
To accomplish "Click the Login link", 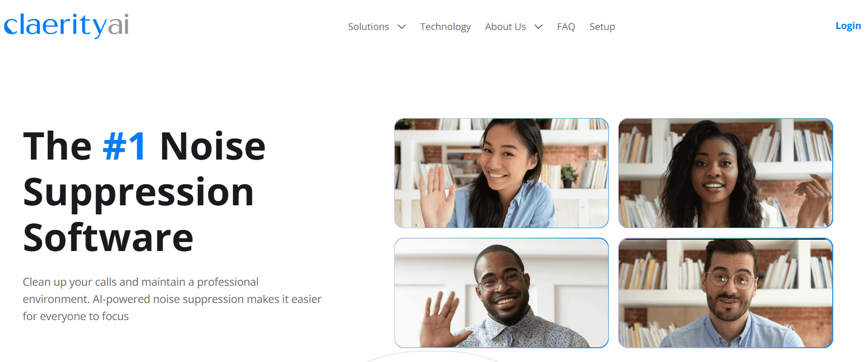I will 848,26.
